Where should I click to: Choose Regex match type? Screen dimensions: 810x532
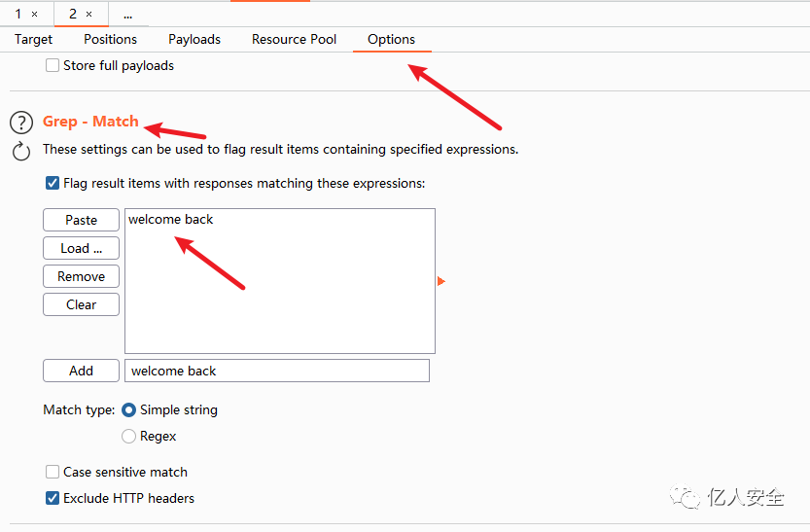click(128, 436)
